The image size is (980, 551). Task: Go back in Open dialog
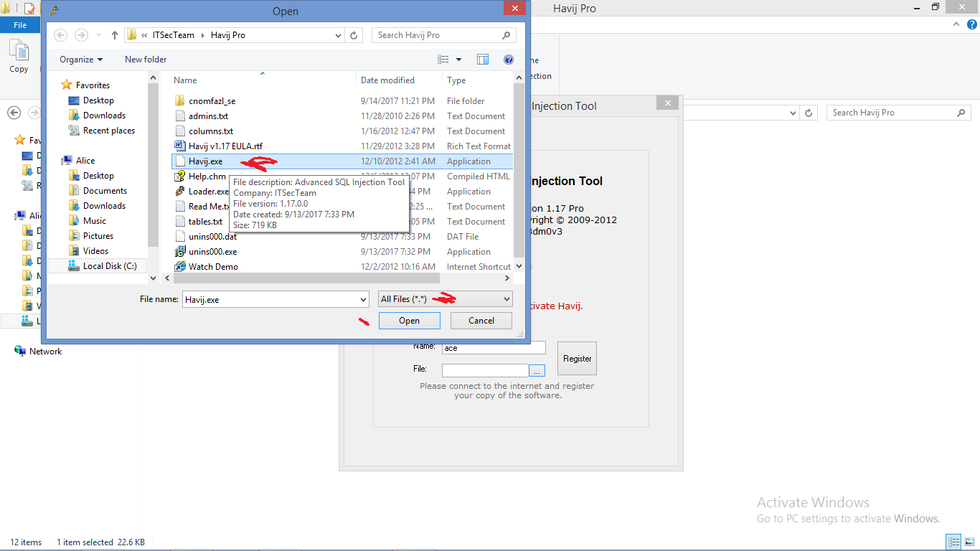pyautogui.click(x=61, y=35)
